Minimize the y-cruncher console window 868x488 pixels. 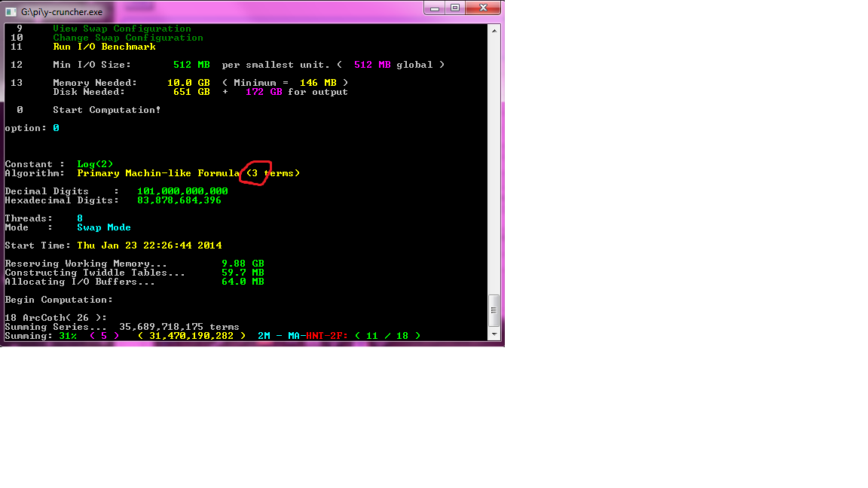point(436,8)
